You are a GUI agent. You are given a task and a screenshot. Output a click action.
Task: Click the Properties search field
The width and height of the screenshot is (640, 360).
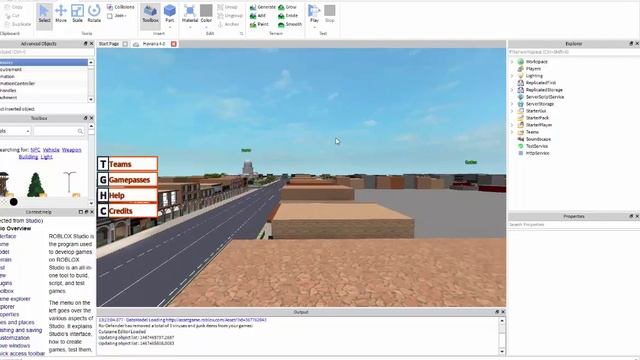pos(573,224)
